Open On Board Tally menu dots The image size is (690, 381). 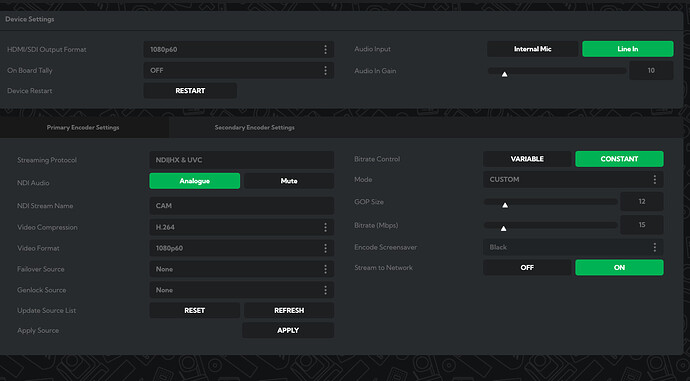pyautogui.click(x=325, y=70)
